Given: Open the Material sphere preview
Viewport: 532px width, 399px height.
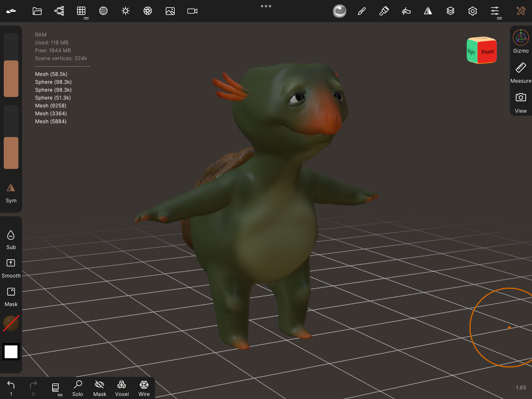Looking at the screenshot, I should (x=339, y=11).
